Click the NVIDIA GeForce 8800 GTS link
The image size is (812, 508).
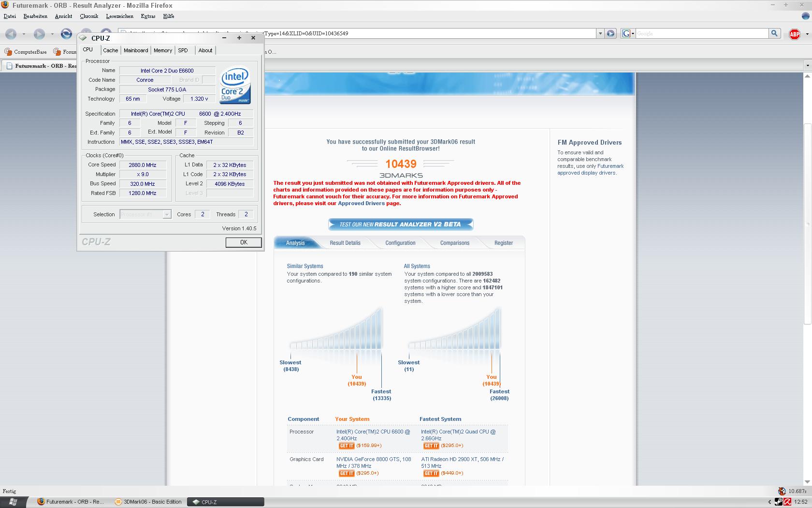coord(374,463)
